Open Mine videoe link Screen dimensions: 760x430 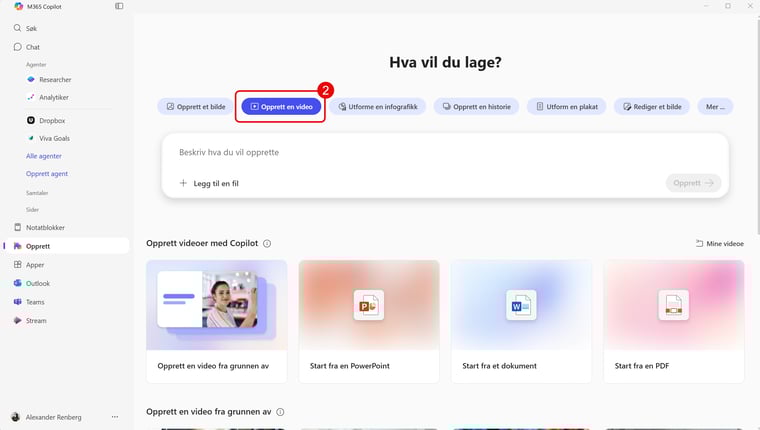click(720, 243)
